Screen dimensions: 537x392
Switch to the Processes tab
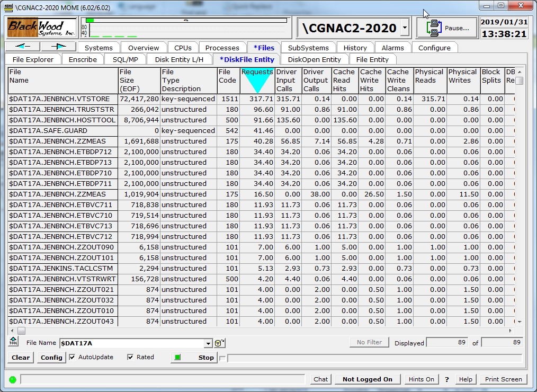click(222, 48)
